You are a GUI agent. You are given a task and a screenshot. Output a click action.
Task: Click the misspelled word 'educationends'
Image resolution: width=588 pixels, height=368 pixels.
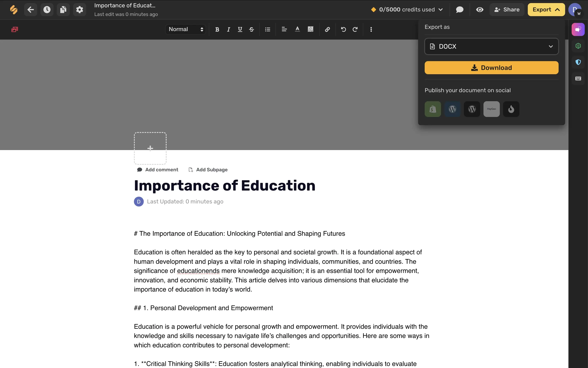coord(198,271)
